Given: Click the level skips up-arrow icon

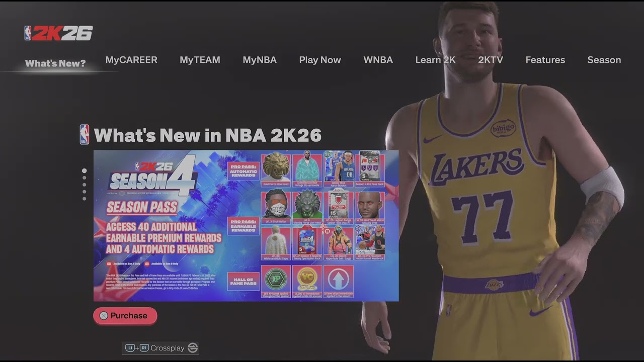Looking at the screenshot, I should (x=339, y=278).
